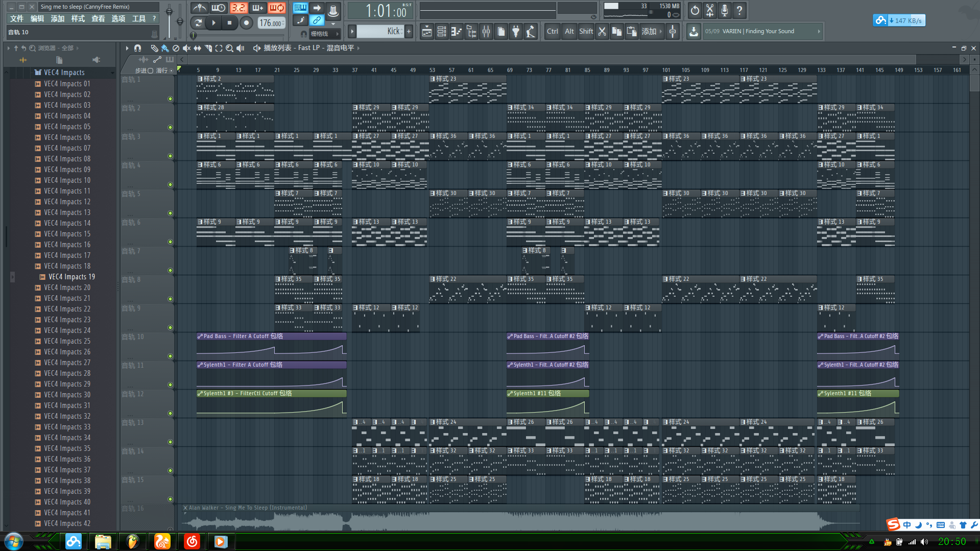980x551 pixels.
Task: Click the one-click audio recording microphone
Action: click(x=725, y=10)
